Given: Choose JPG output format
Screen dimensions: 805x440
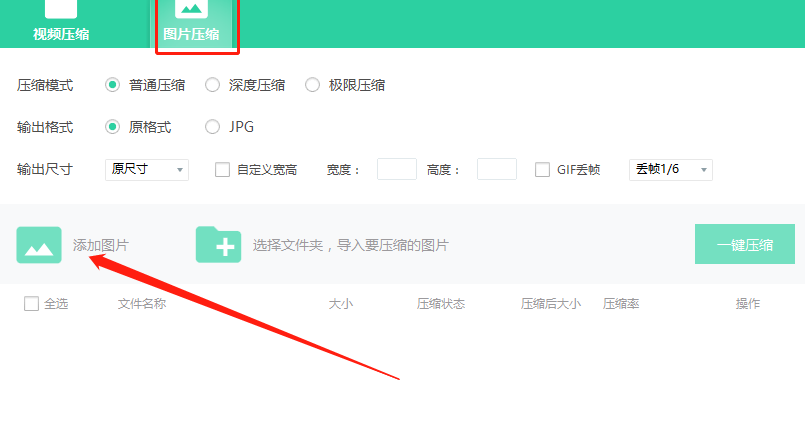Looking at the screenshot, I should (212, 127).
